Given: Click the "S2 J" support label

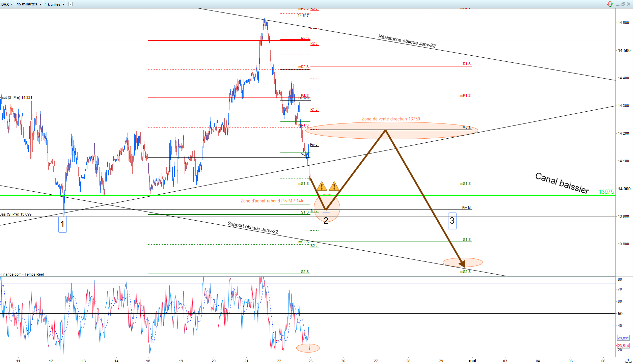Looking at the screenshot, I should click(314, 246).
